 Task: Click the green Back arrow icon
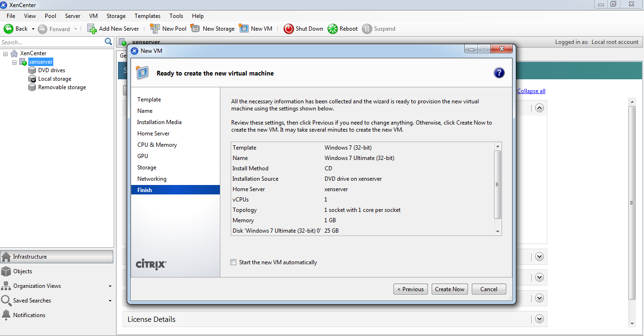[8, 29]
